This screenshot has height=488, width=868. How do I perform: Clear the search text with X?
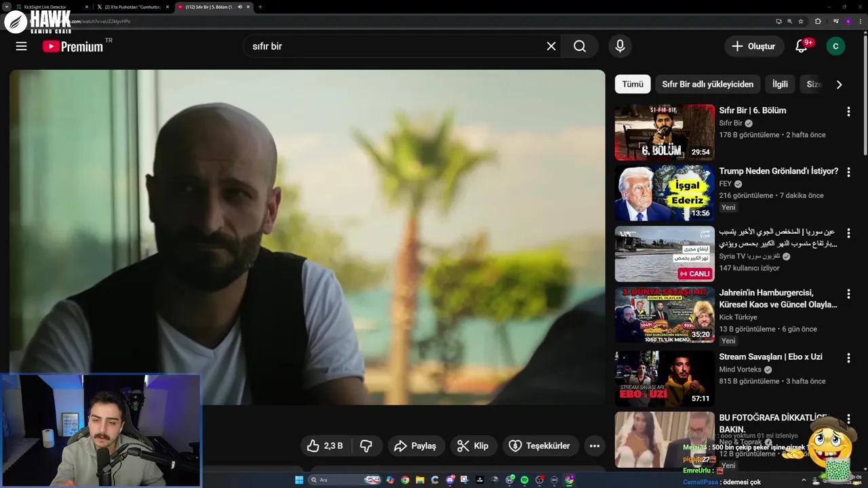551,46
